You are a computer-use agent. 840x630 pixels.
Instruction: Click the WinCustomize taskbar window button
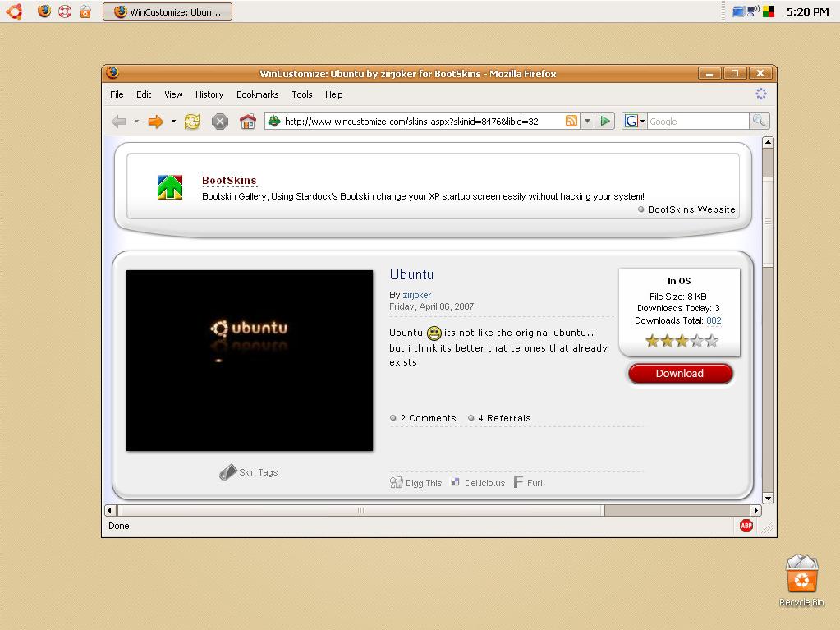(168, 11)
